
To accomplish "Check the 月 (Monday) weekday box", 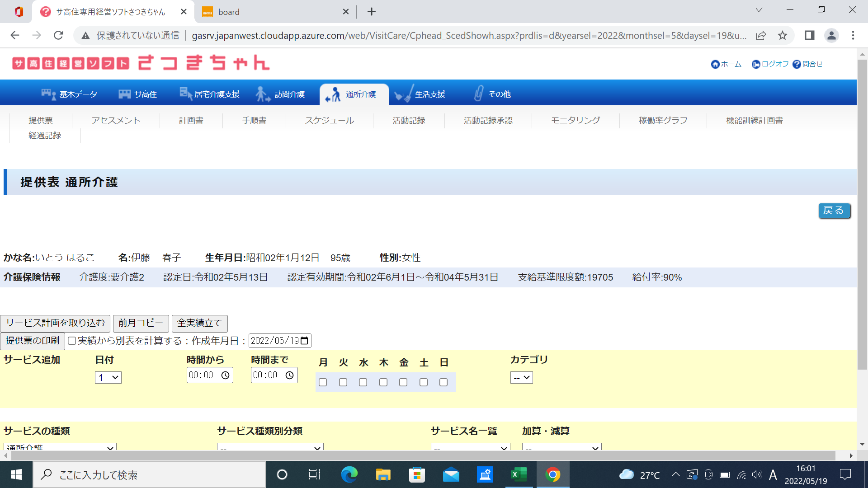I will (x=323, y=382).
